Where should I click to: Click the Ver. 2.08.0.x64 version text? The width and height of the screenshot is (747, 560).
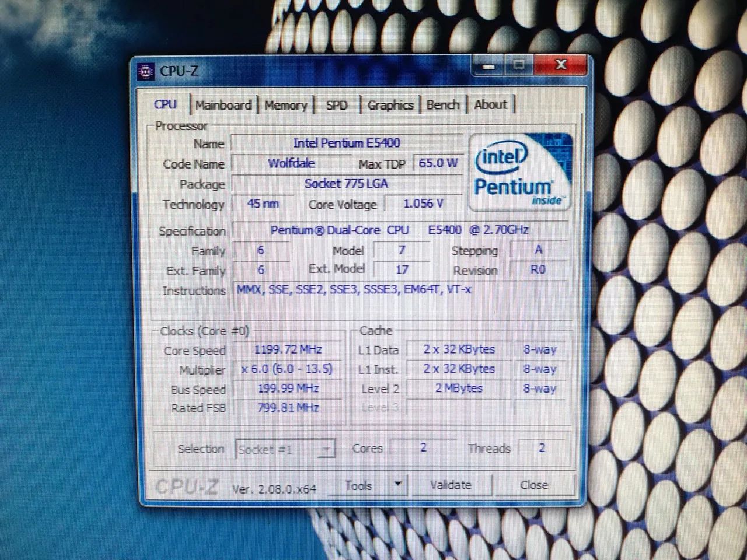coord(274,489)
